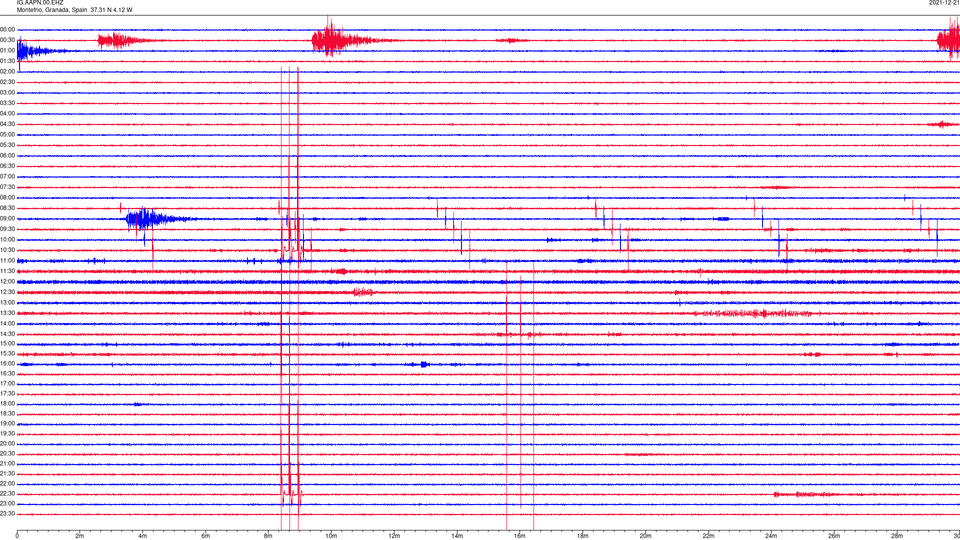
Task: Click the Montefrio, Granada, Spain location line
Action: [x=74, y=10]
